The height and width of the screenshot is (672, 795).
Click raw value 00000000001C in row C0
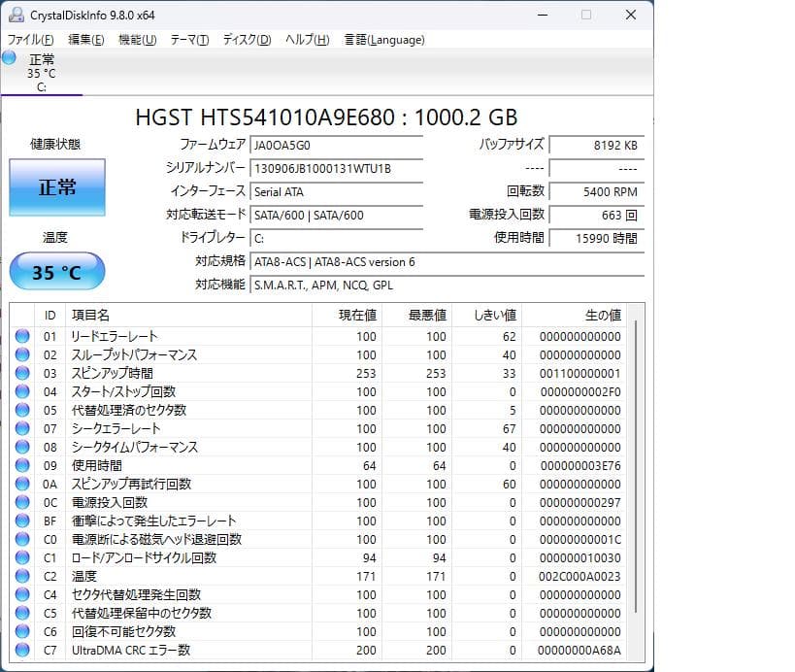(x=580, y=540)
